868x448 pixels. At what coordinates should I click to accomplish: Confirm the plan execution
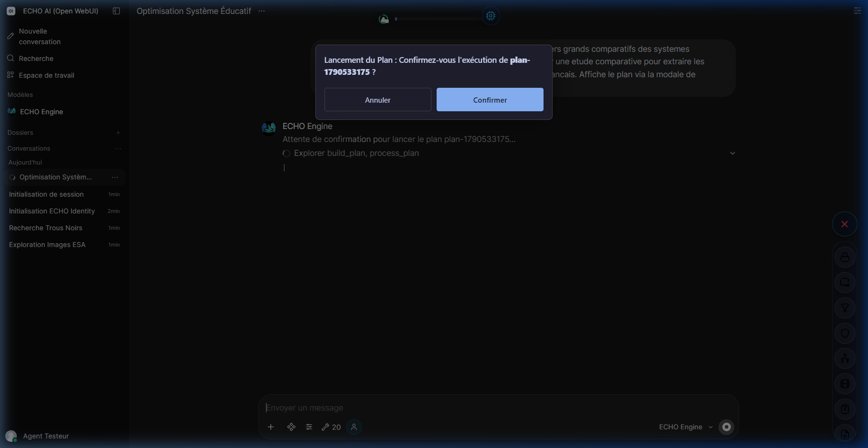point(490,100)
